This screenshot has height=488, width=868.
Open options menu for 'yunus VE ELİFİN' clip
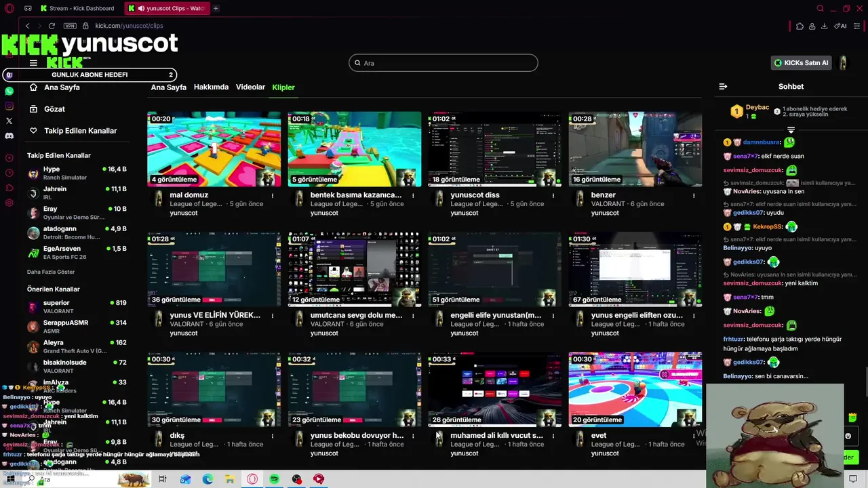[x=273, y=315]
